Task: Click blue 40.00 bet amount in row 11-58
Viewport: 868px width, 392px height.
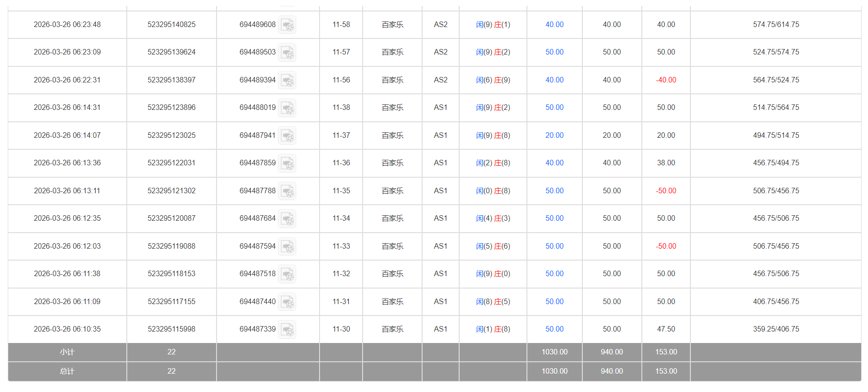Action: pos(554,25)
